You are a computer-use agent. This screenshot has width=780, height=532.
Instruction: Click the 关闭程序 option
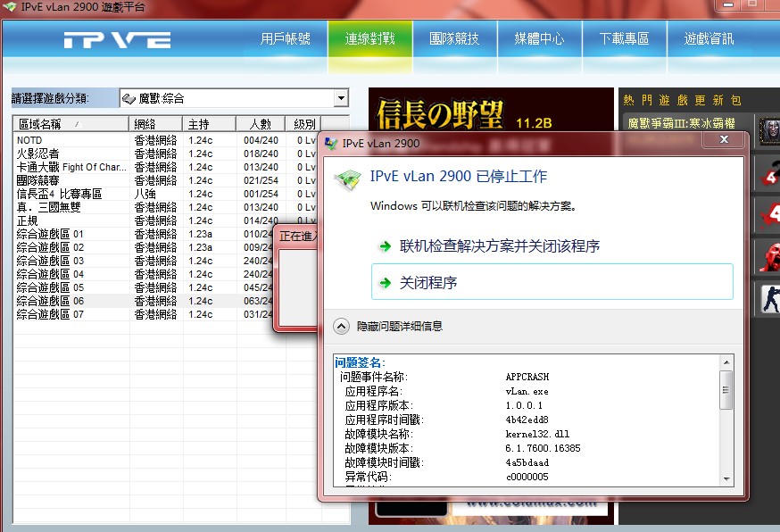[552, 282]
